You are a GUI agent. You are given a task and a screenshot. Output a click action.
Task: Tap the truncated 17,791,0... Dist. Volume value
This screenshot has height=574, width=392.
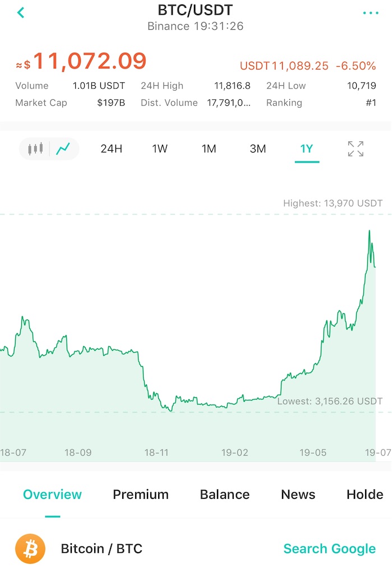tap(229, 103)
